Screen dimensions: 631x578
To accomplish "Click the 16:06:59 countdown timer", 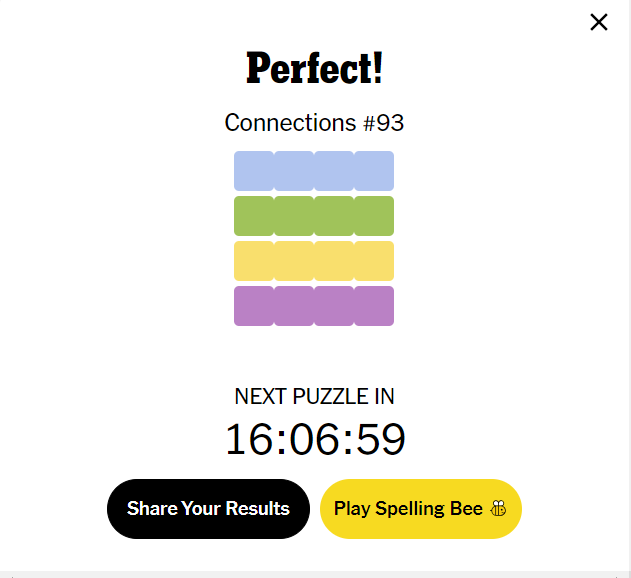I will 315,439.
